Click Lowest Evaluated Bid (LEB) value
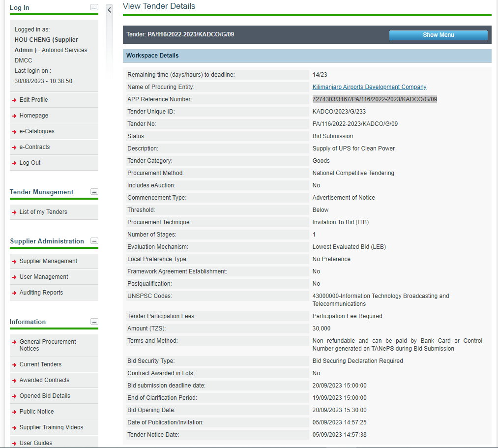 pyautogui.click(x=349, y=247)
